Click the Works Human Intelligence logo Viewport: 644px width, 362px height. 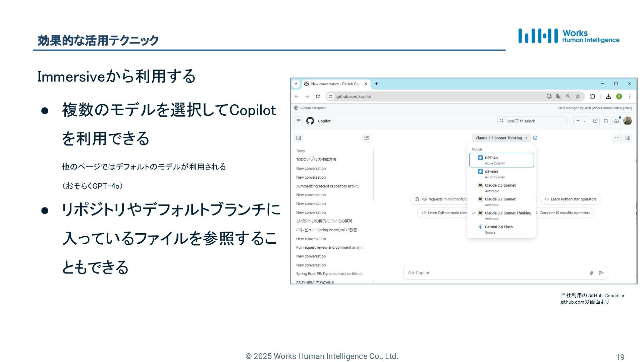coord(569,36)
